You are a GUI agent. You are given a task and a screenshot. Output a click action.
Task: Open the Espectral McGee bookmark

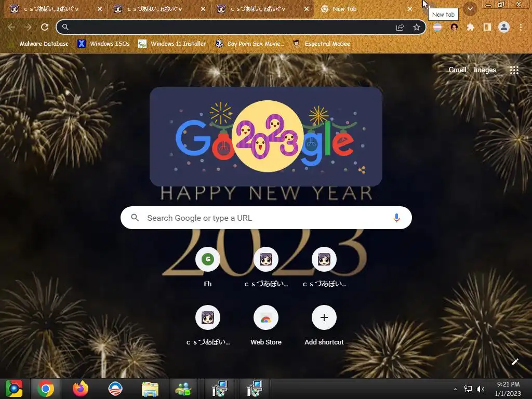[321, 44]
